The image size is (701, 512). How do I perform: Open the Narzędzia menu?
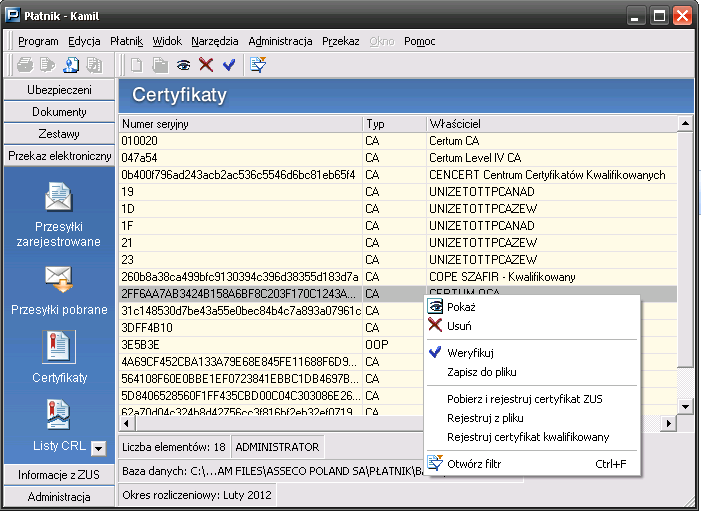point(215,41)
